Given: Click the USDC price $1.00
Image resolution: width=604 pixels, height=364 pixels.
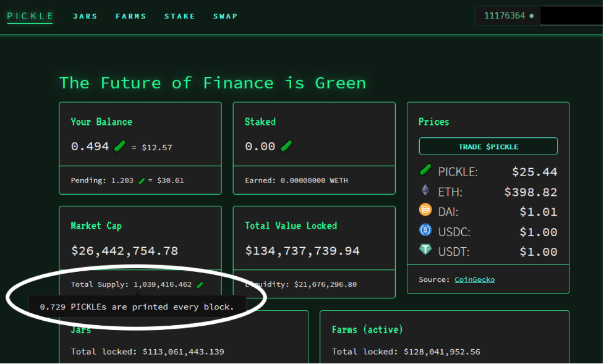Looking at the screenshot, I should coord(538,232).
